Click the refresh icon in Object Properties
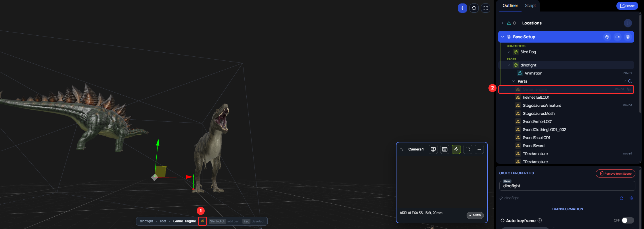This screenshot has height=229, width=644. (622, 198)
